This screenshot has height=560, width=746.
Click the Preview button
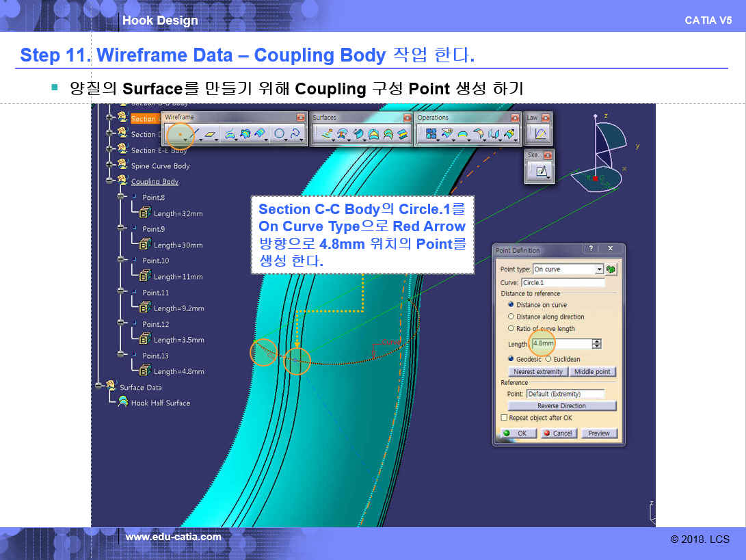[598, 434]
